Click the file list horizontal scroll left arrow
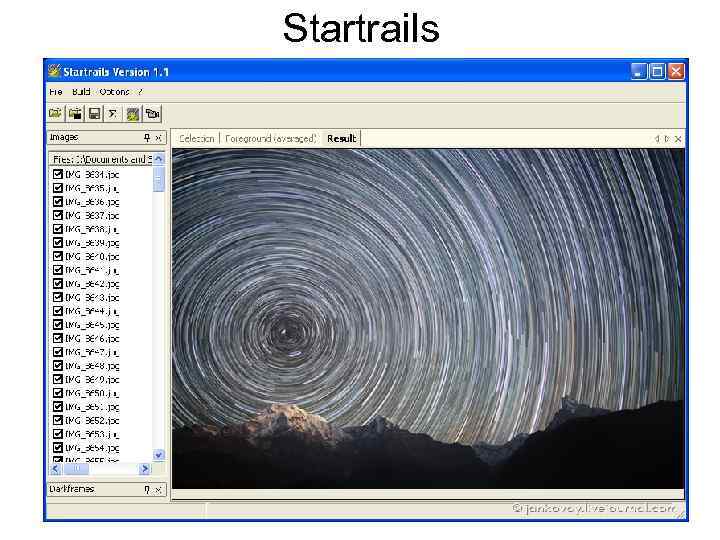720x540 pixels. coord(55,469)
